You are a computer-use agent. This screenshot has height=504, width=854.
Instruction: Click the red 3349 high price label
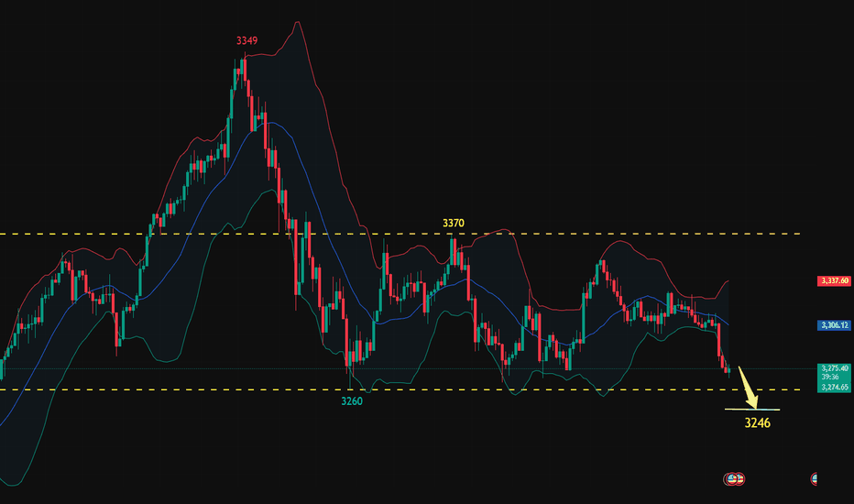pos(246,41)
